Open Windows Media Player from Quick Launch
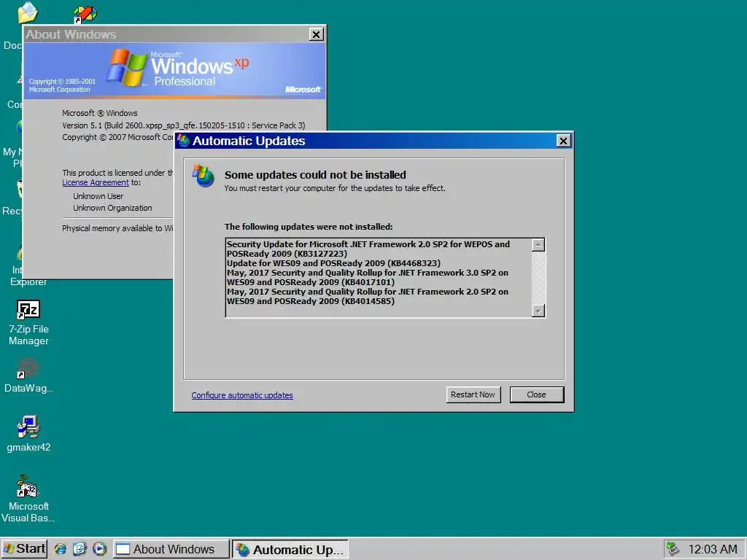The image size is (747, 560). pos(99,549)
